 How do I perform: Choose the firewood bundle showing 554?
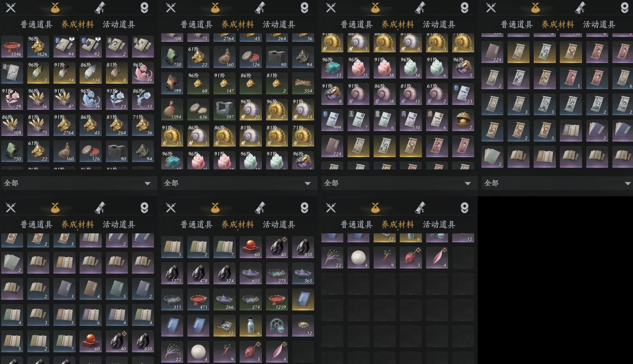303,83
